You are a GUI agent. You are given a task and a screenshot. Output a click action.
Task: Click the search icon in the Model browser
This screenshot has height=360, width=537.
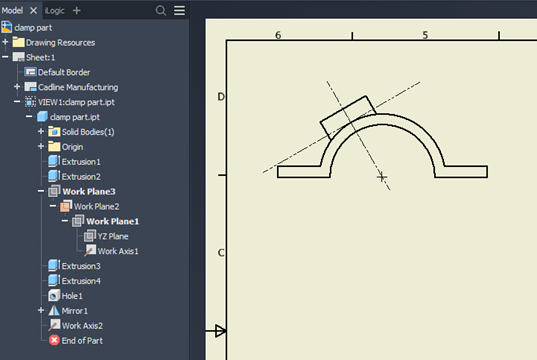pyautogui.click(x=161, y=11)
